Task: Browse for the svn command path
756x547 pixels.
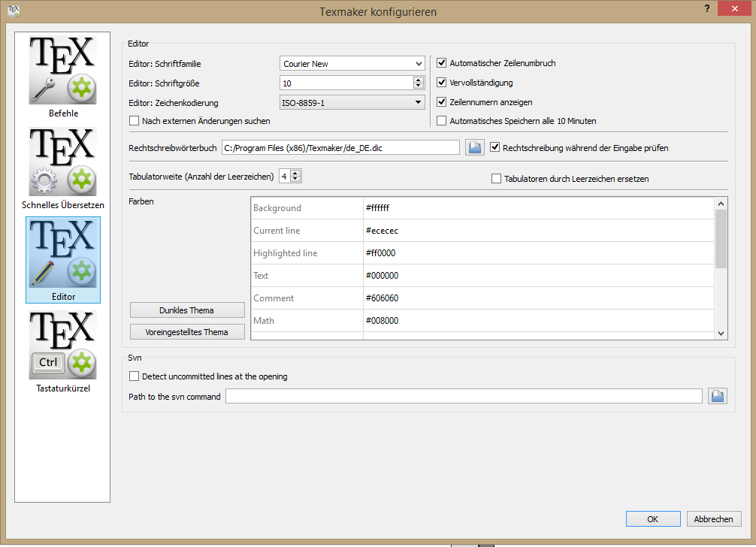Action: tap(718, 396)
